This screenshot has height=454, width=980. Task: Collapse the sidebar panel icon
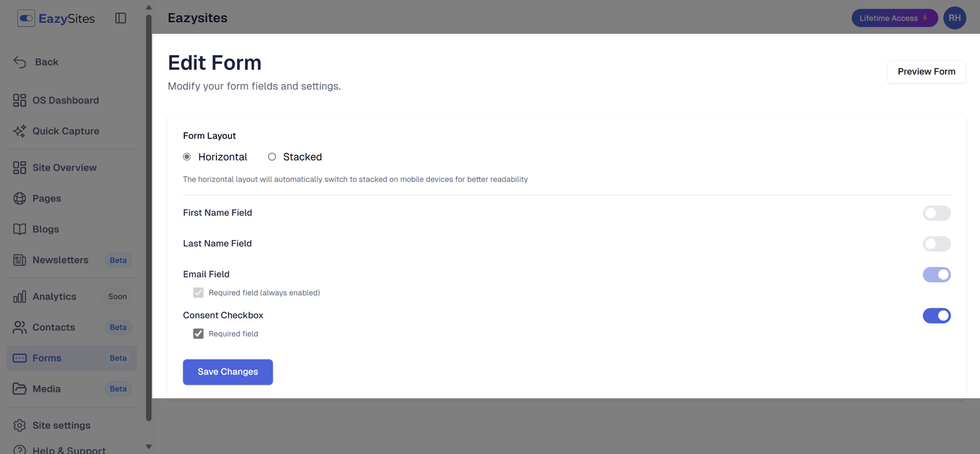(121, 18)
